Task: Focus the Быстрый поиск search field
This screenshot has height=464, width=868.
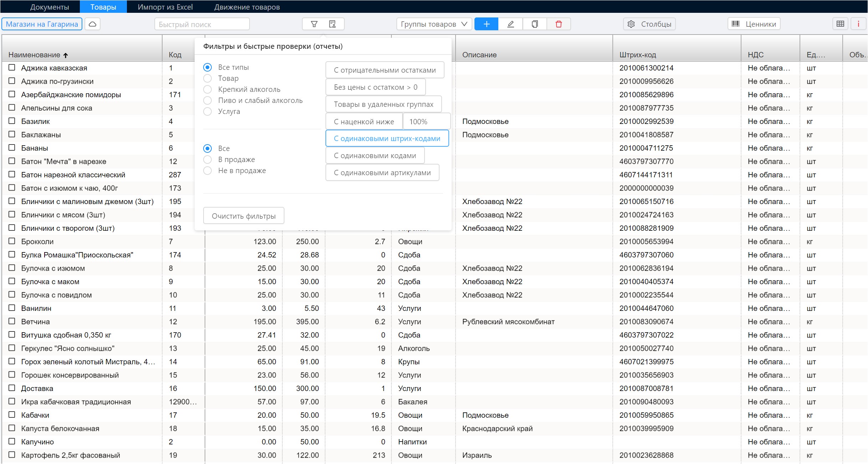Action: point(202,24)
